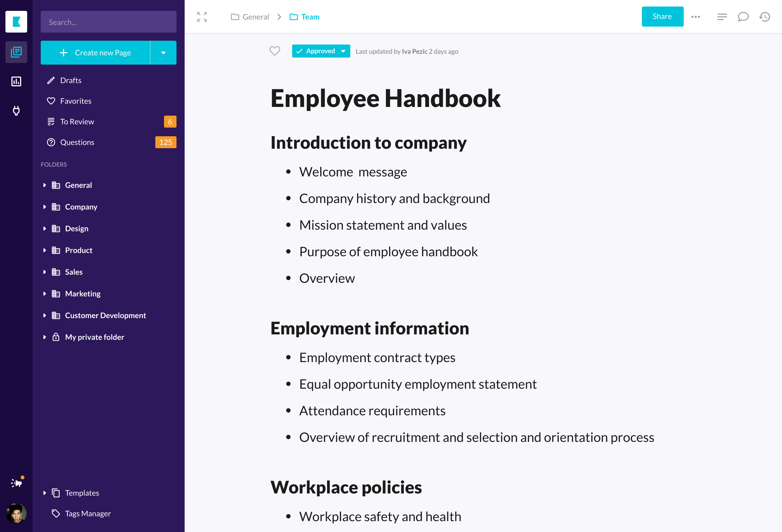Click the user avatar thumbnail

[x=16, y=513]
